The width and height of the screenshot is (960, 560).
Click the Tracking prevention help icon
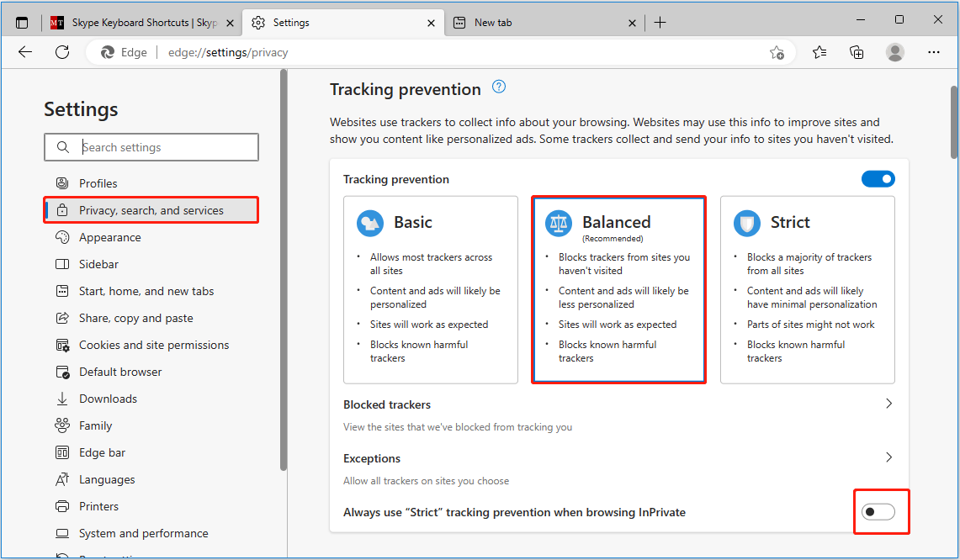(x=498, y=87)
